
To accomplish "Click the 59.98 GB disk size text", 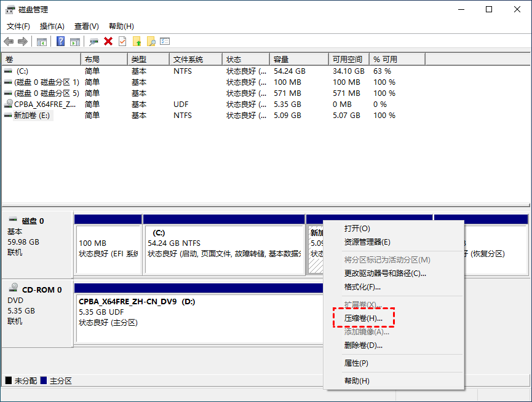I will (x=23, y=242).
